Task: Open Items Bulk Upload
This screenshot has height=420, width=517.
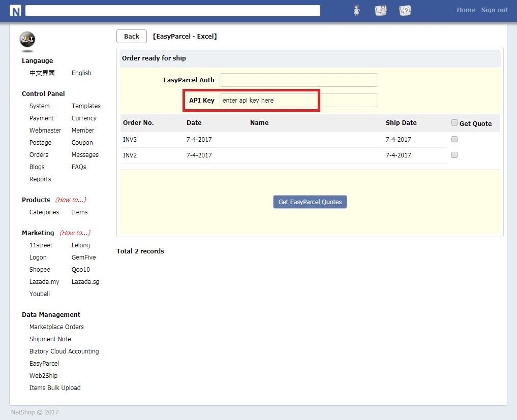Action: pos(55,387)
